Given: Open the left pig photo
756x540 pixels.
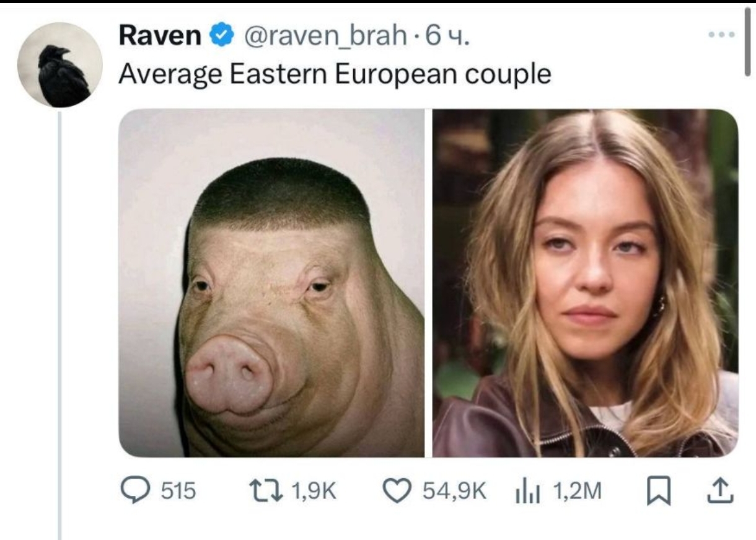Looking at the screenshot, I should [x=271, y=283].
